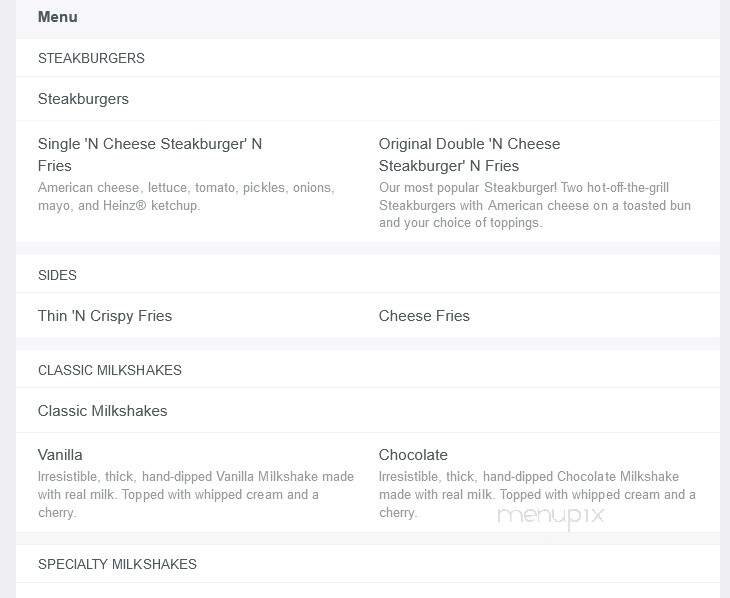The image size is (730, 598).
Task: Click the Menu heading at top
Action: pyautogui.click(x=57, y=17)
